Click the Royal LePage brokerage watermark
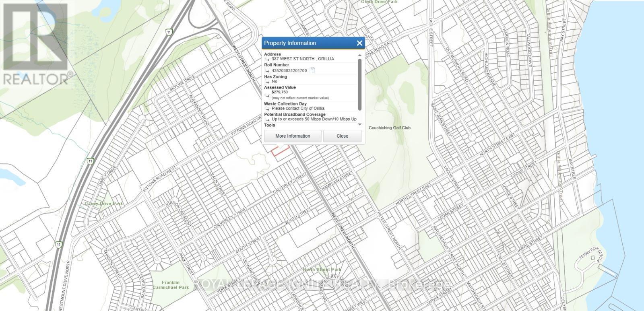644x311 pixels. [322, 285]
